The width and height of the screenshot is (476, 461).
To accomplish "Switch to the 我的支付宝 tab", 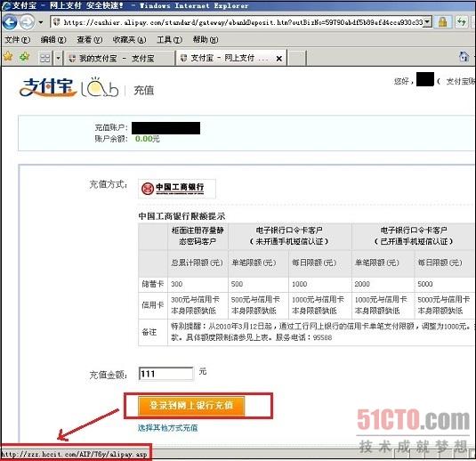I will click(x=119, y=59).
